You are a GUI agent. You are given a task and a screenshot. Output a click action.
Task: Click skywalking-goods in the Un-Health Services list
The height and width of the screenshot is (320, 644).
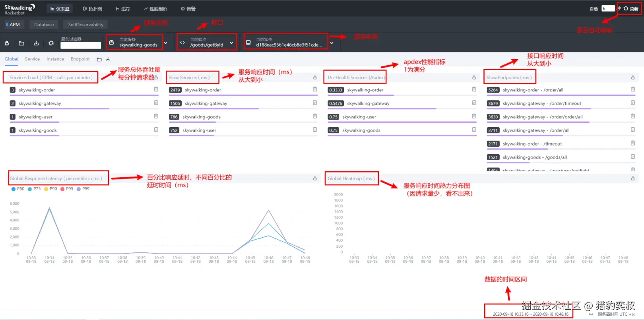tap(361, 130)
